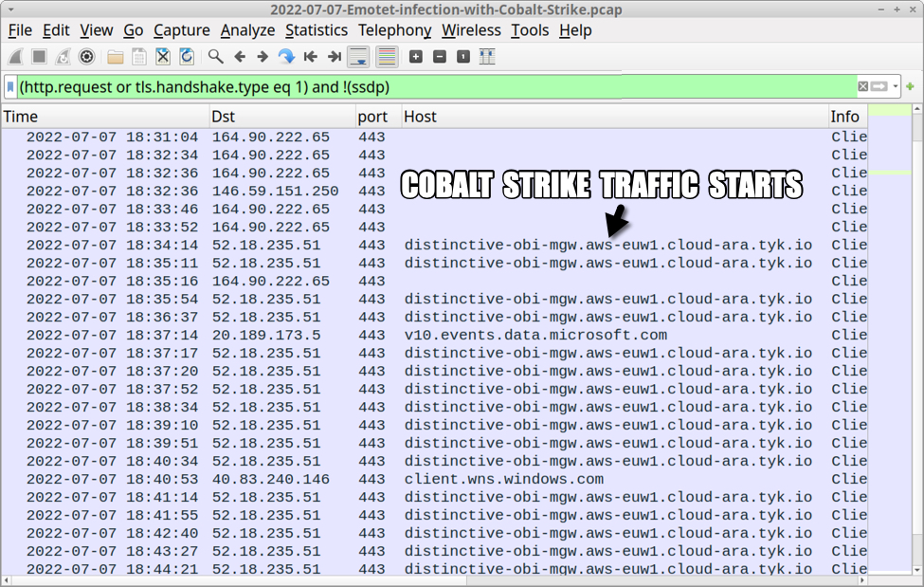Screen dimensions: 924x587
Task: Go back in packet history
Action: pos(239,57)
